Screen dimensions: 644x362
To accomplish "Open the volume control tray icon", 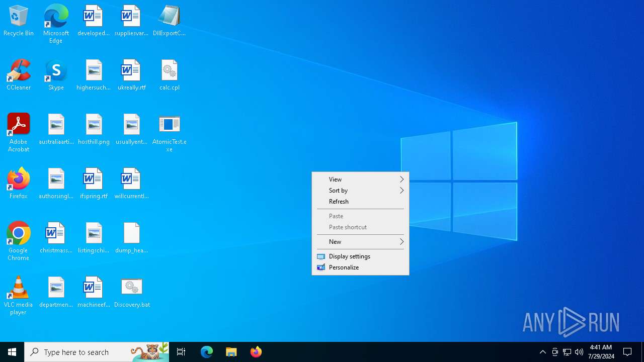I will point(579,352).
